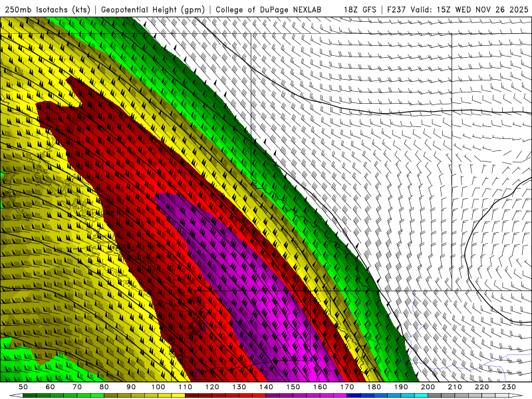Click the 50 knot scale label
This screenshot has width=532, height=399.
pos(23,387)
